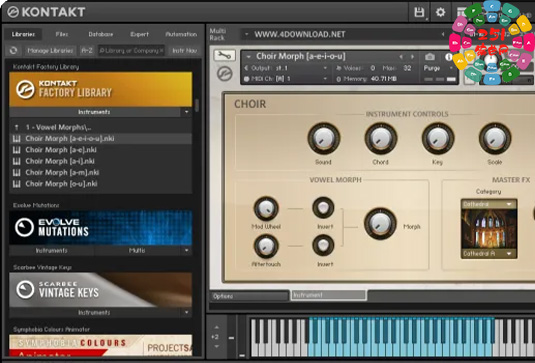535x363 pixels.
Task: Load Choir Morph [a-i].nki
Action: [x=101, y=161]
